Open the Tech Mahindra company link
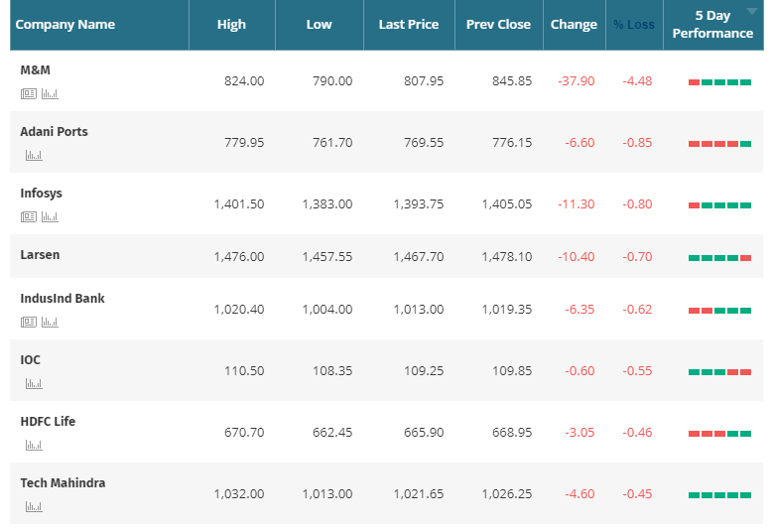The image size is (773, 532). [x=63, y=482]
